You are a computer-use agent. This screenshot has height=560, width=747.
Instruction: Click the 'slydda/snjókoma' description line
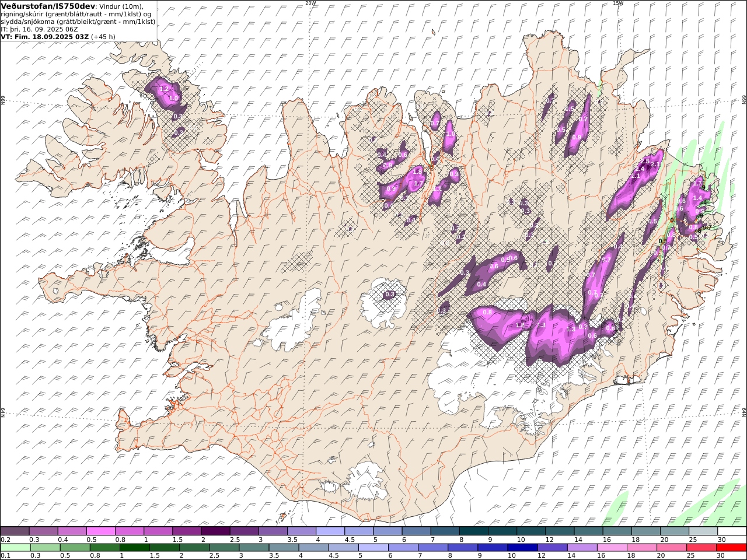tap(78, 21)
